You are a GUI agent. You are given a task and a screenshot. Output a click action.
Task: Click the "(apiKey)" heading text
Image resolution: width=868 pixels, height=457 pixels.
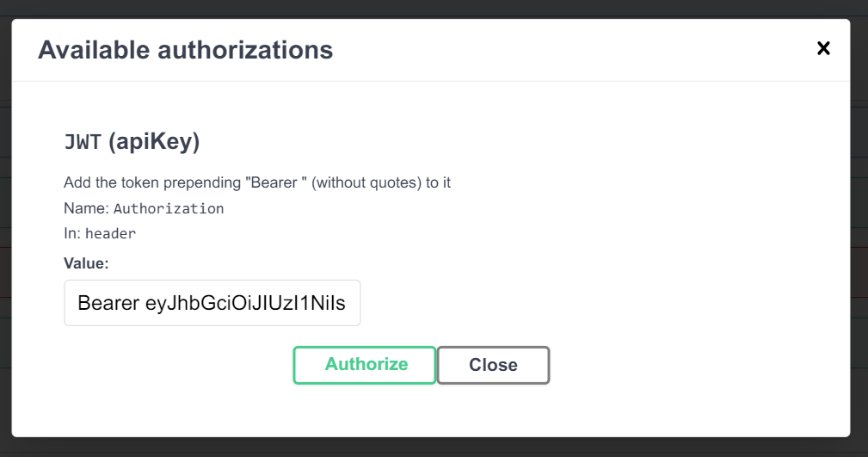tap(154, 142)
